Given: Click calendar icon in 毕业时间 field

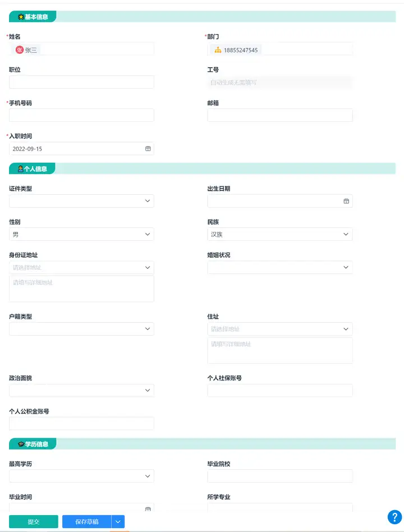Looking at the screenshot, I should [148, 508].
